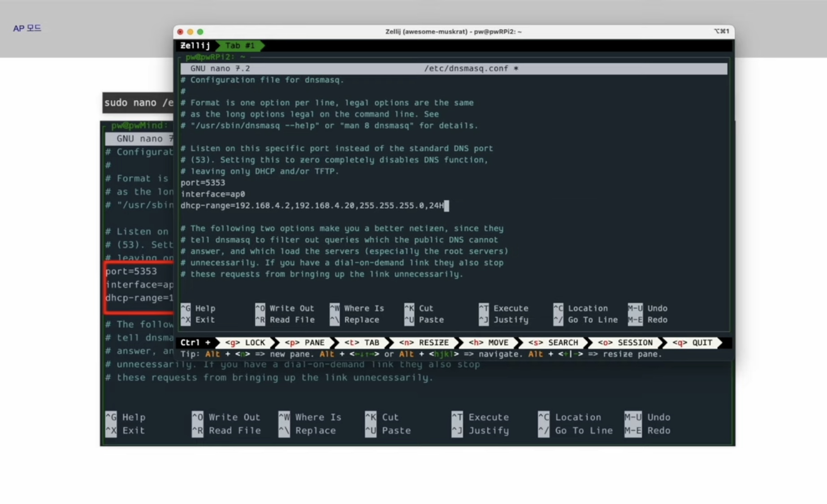Click the /etc/dnsmasq.conf title in nano header
The image size is (827, 504).
(x=466, y=68)
